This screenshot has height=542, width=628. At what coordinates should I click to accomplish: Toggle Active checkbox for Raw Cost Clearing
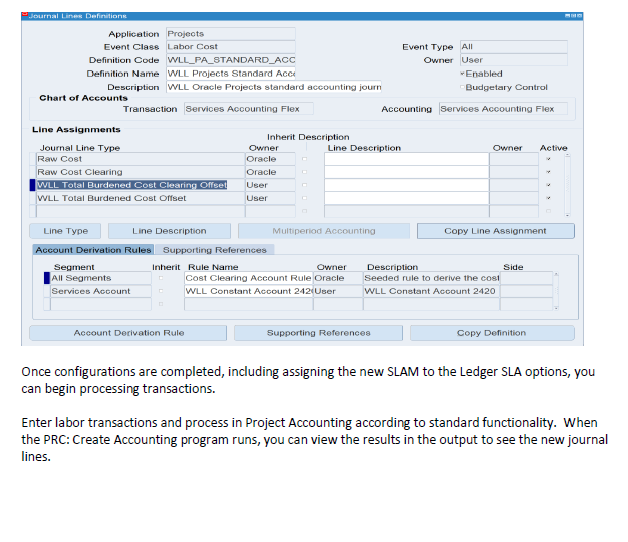point(548,172)
